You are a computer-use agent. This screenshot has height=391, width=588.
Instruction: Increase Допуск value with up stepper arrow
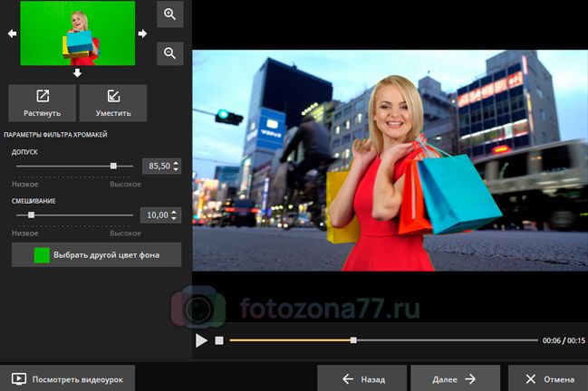pos(177,162)
